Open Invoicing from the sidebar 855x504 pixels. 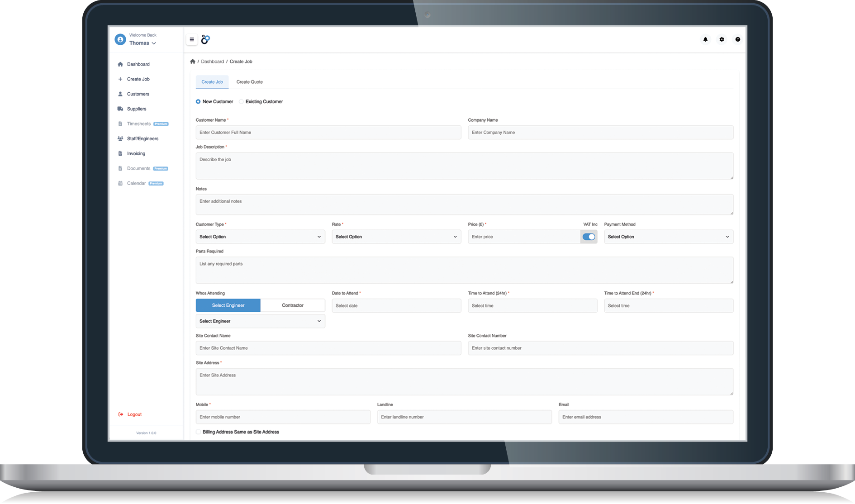click(x=136, y=154)
